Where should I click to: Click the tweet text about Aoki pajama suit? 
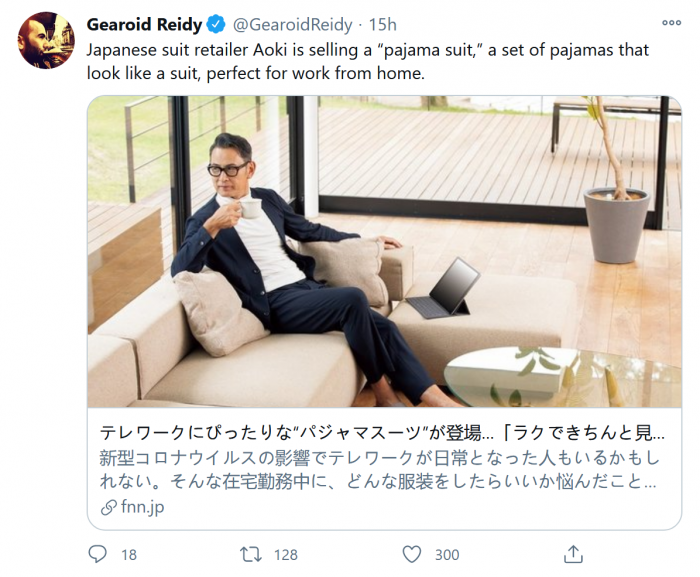tap(367, 61)
